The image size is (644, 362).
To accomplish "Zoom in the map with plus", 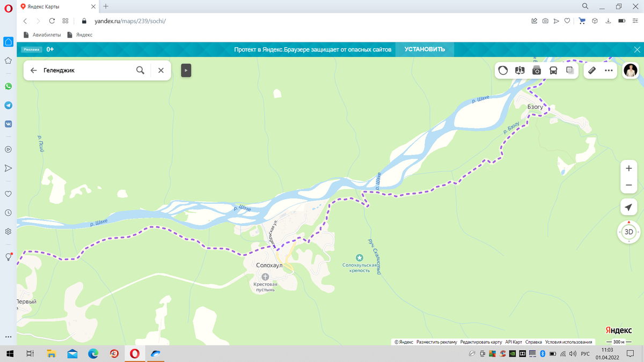I will 629,168.
